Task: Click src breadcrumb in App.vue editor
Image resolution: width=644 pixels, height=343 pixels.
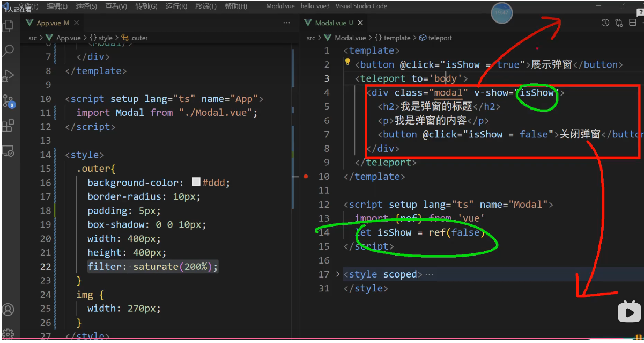Action: coord(33,38)
